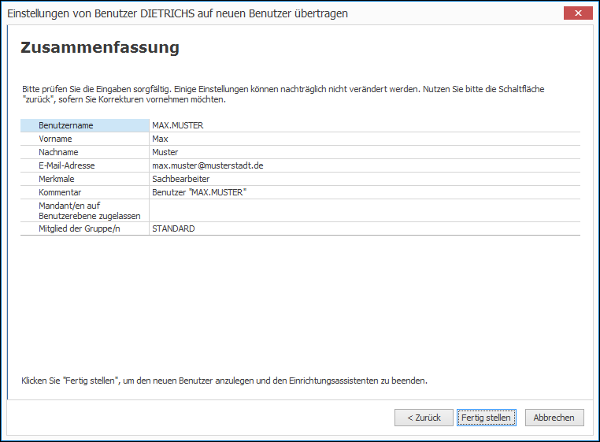Click the dialog title bar text

coord(178,13)
